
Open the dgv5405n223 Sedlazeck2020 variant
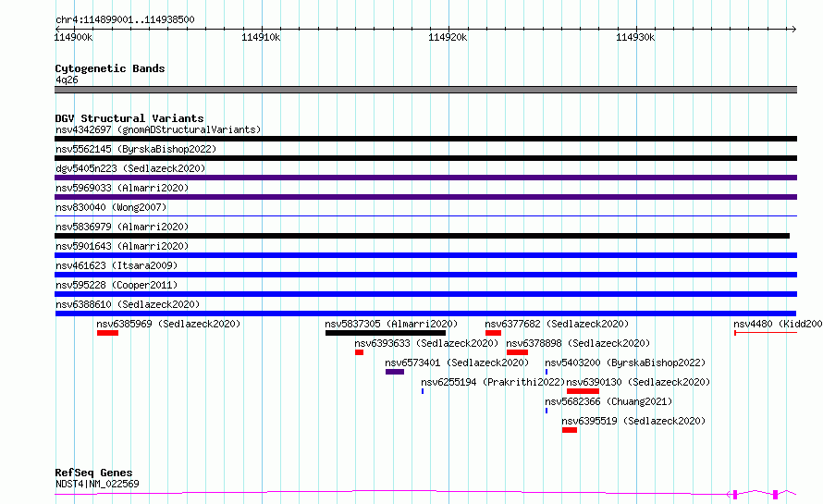[130, 168]
